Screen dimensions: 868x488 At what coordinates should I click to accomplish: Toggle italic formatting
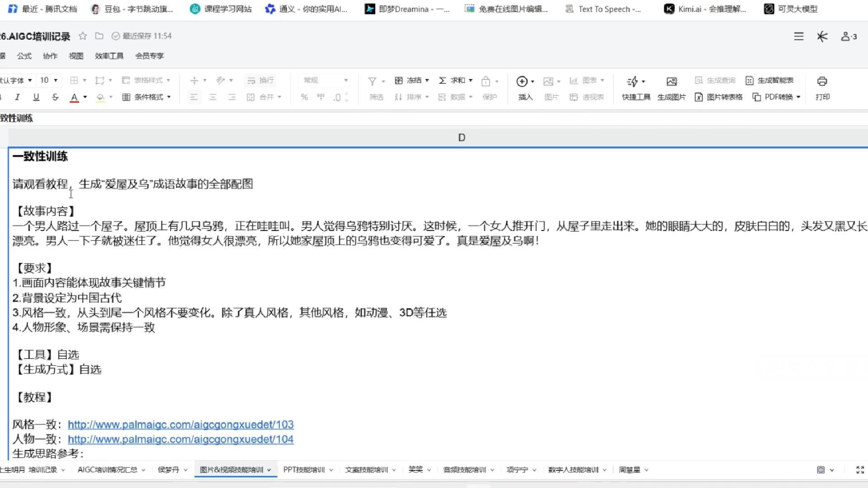[17, 97]
